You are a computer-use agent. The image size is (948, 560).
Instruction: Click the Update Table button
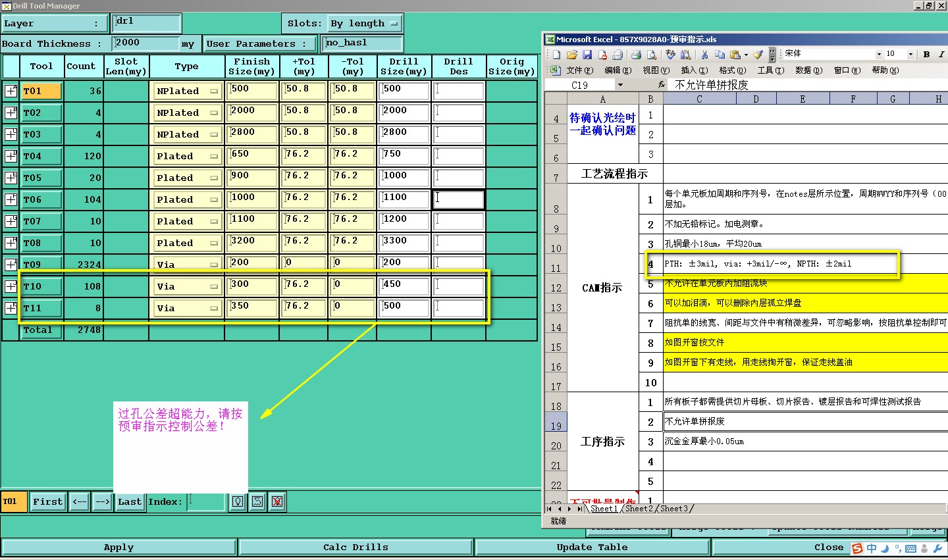592,547
